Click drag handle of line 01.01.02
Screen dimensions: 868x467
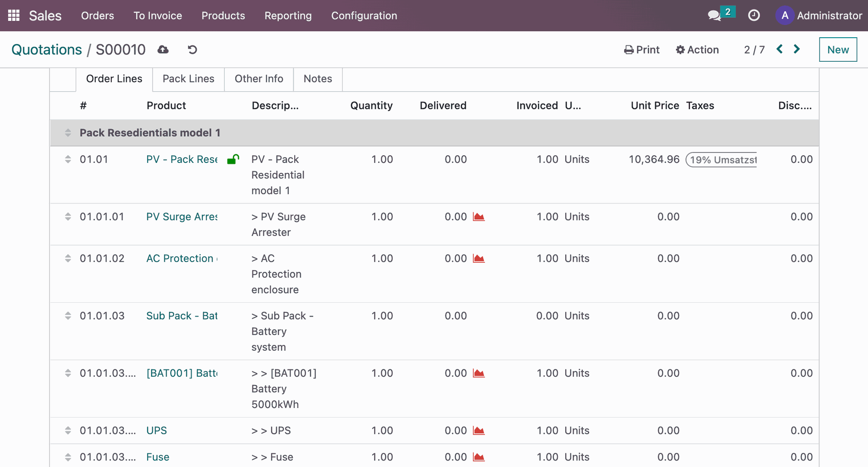click(x=68, y=258)
